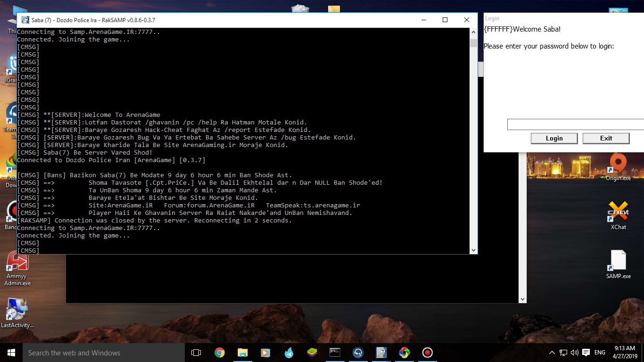Minimize the RakSAMP window
Image resolution: width=644 pixels, height=362 pixels.
click(x=423, y=20)
